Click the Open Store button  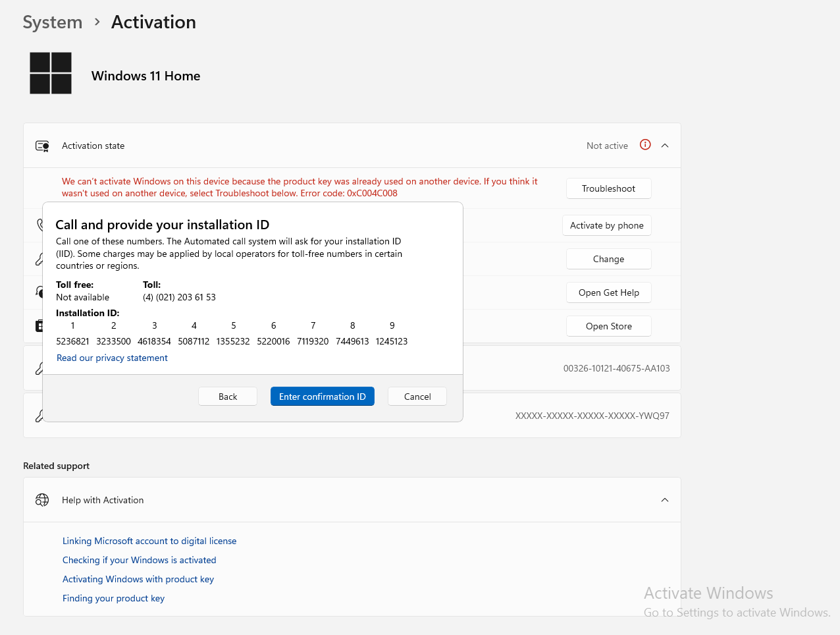coord(609,326)
